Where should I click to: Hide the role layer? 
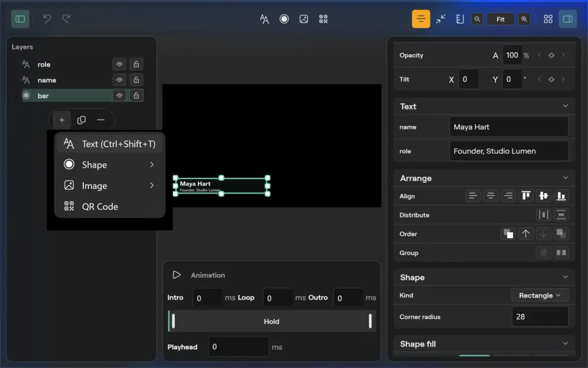click(119, 64)
